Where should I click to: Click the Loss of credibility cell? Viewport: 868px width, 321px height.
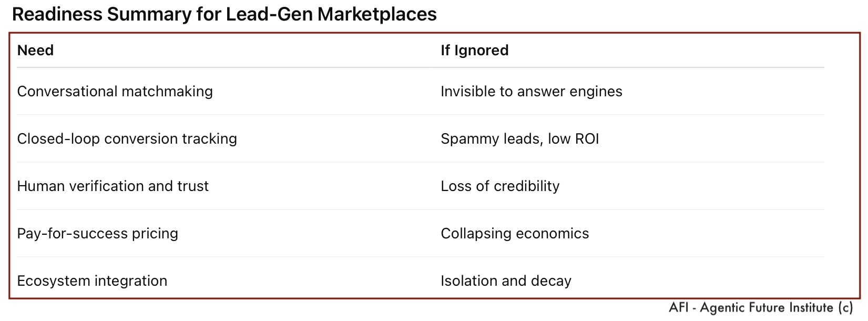(499, 186)
